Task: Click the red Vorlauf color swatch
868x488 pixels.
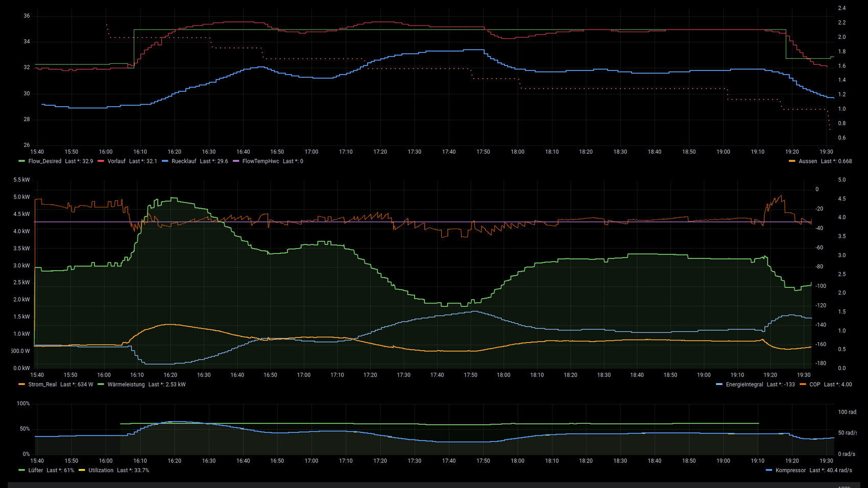Action: (x=101, y=161)
